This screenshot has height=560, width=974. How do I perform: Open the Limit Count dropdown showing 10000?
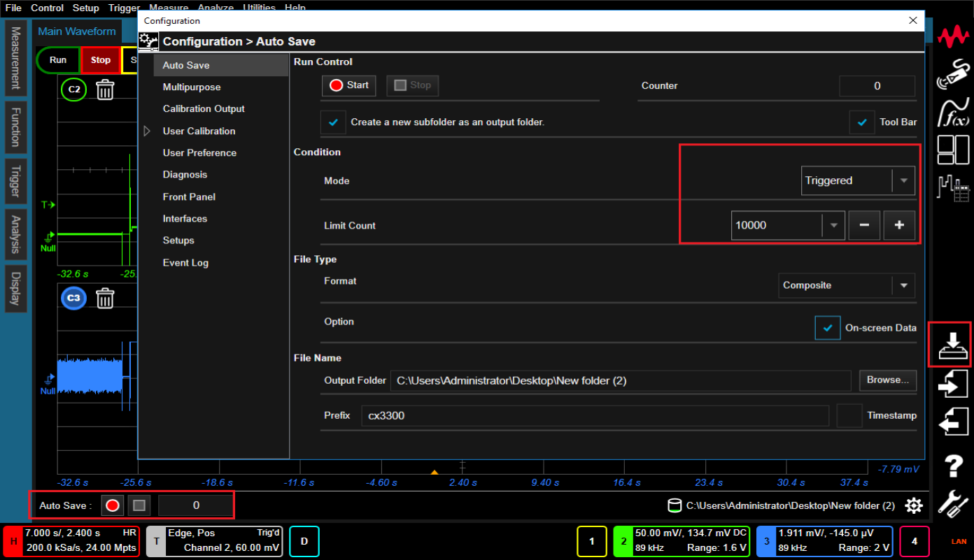(x=788, y=225)
